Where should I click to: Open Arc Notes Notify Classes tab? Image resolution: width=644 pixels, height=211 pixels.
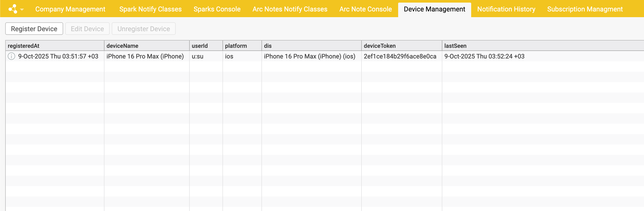tap(290, 9)
